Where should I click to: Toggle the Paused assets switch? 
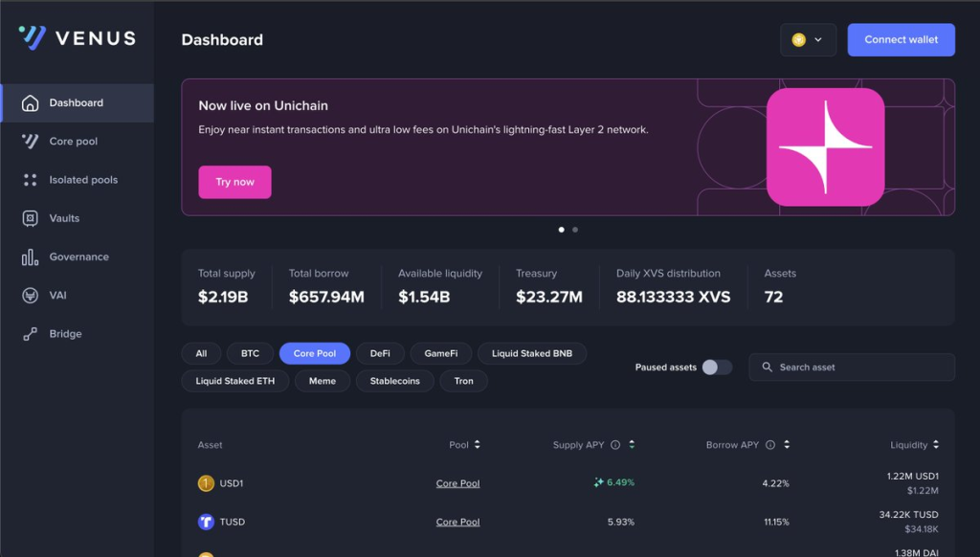coord(716,368)
